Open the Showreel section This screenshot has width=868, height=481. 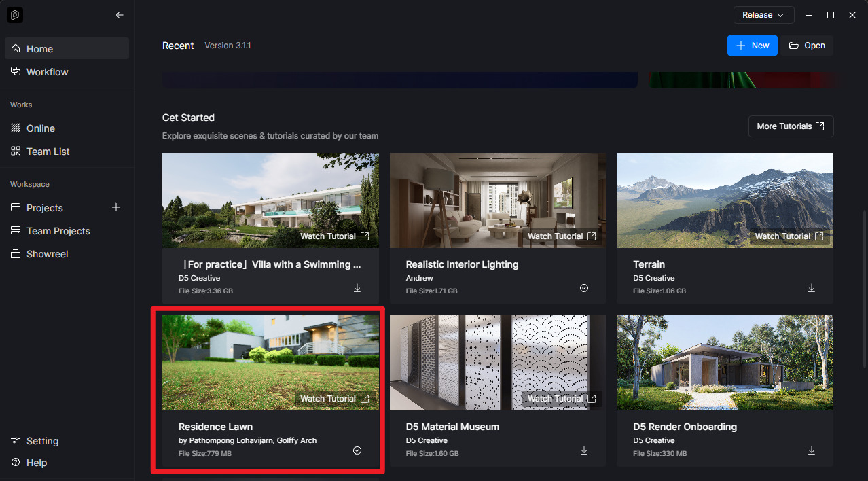coord(67,253)
